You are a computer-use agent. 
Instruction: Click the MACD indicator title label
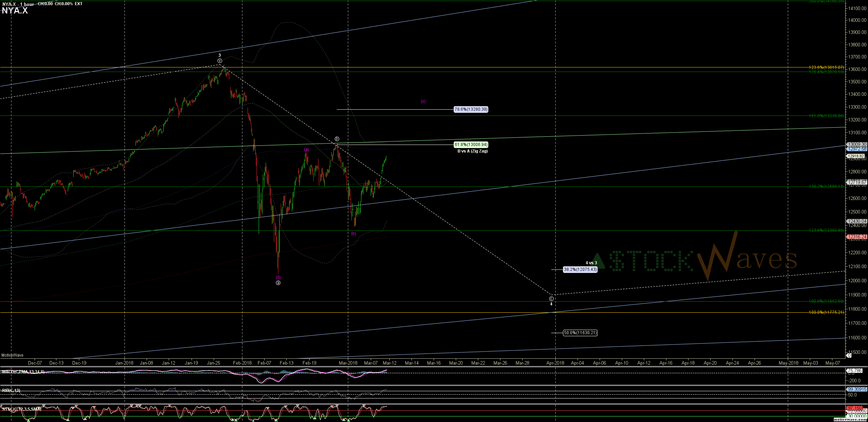[23, 372]
